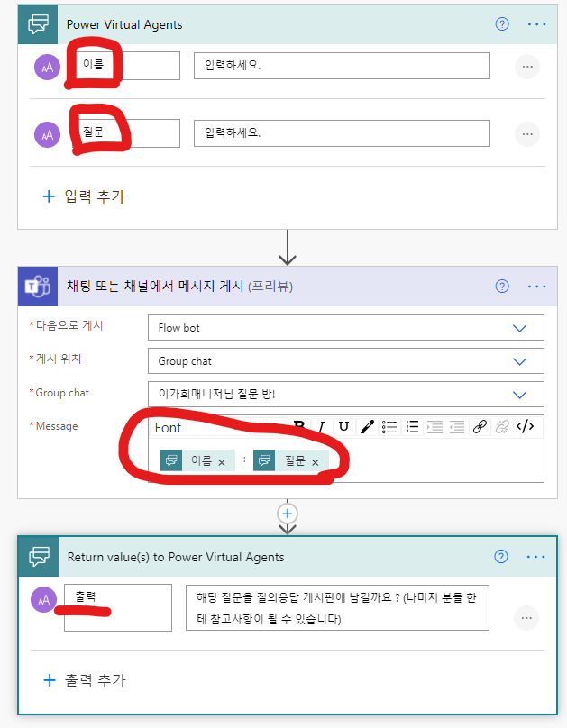The height and width of the screenshot is (728, 567).
Task: Open more options for Power Virtual Agents trigger
Action: click(x=536, y=24)
